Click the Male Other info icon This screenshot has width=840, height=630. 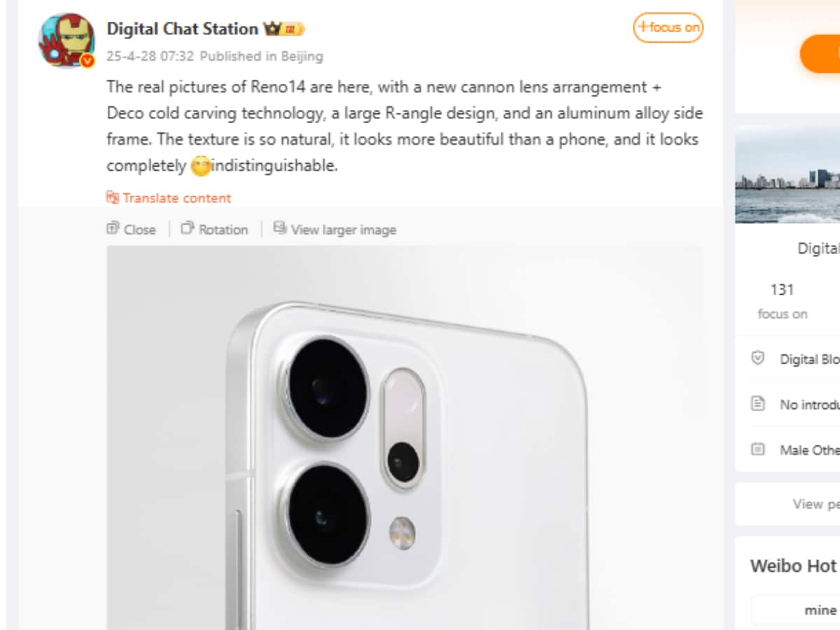tap(758, 449)
